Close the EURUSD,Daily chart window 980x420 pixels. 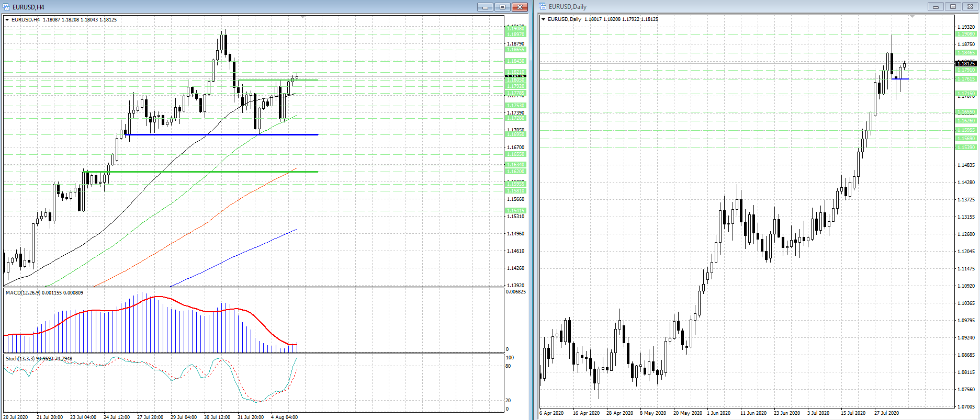tap(970, 6)
